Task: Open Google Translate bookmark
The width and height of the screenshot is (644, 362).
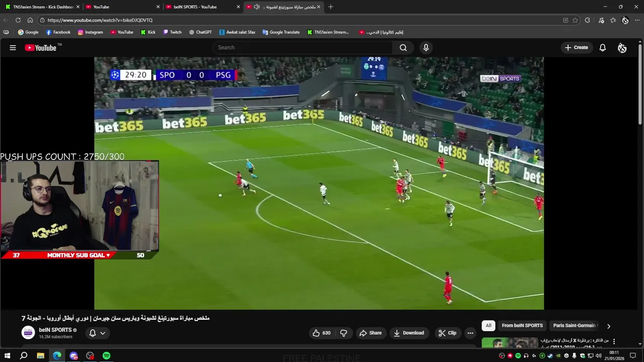Action: coord(281,32)
